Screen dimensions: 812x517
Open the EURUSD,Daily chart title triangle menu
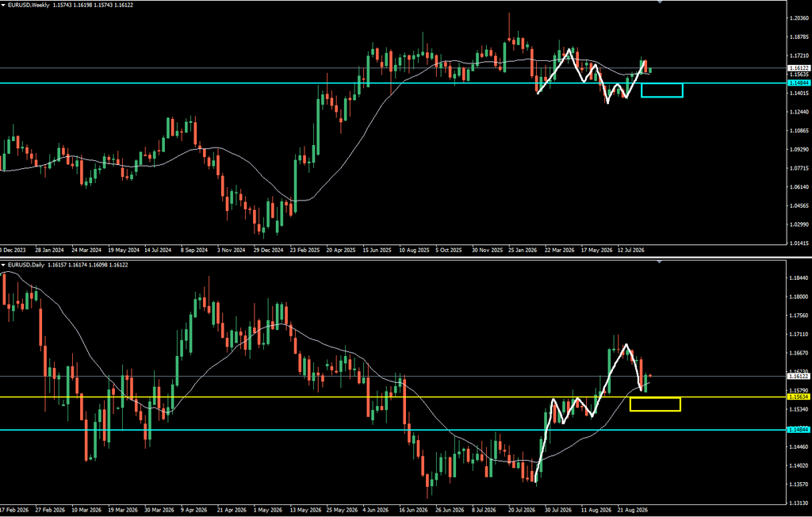click(x=2, y=265)
